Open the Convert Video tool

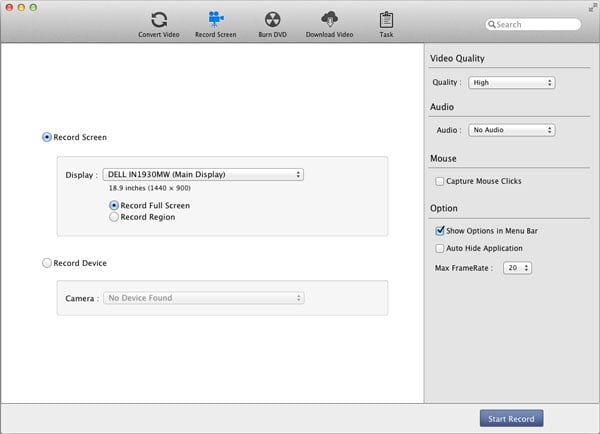pos(159,24)
